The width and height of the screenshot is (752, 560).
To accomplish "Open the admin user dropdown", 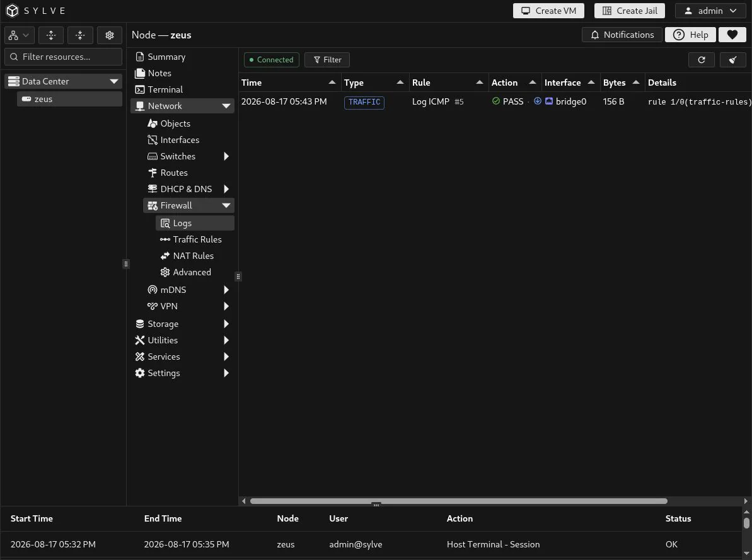I will click(710, 11).
